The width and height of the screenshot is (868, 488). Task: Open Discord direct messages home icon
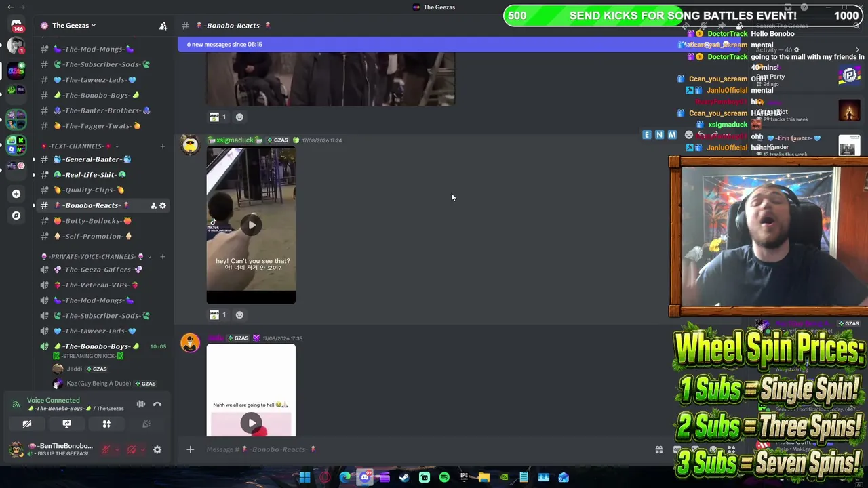point(16,26)
